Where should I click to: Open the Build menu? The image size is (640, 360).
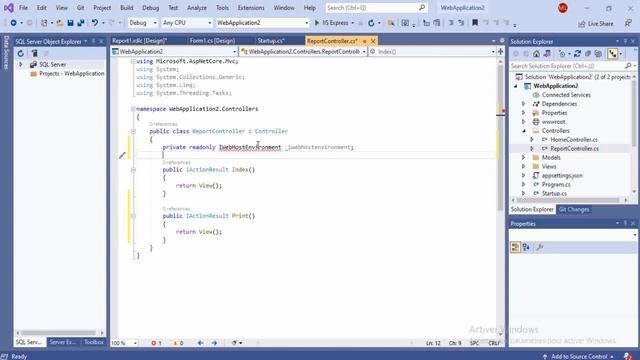pyautogui.click(x=127, y=8)
